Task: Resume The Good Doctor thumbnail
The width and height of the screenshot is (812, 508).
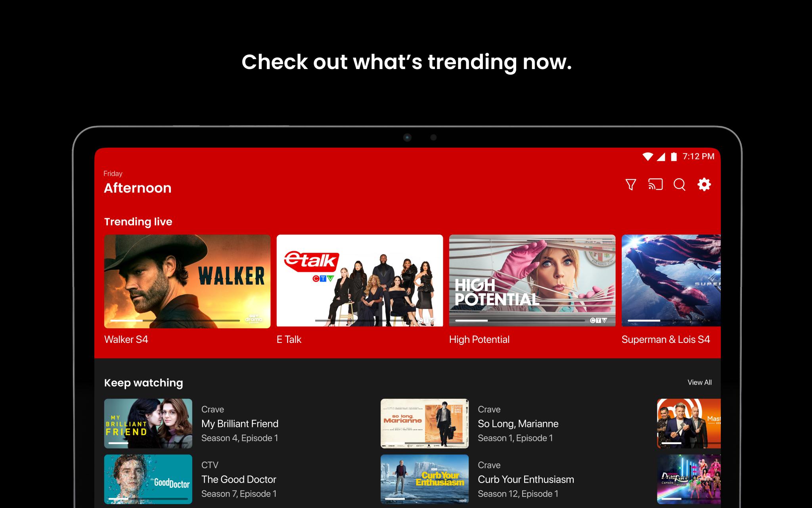Action: [x=148, y=479]
